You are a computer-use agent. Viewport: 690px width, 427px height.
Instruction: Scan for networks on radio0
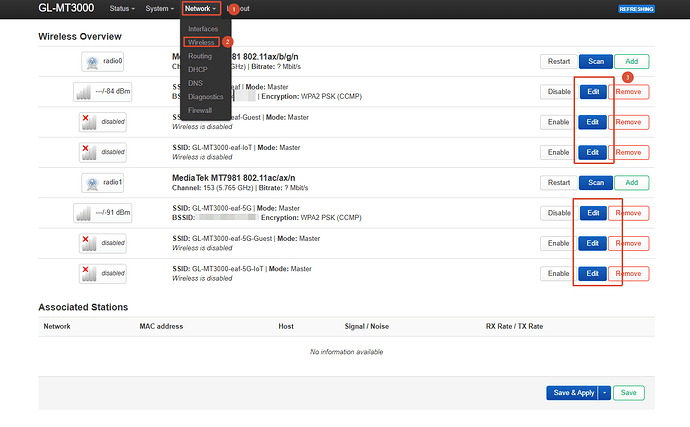point(596,61)
